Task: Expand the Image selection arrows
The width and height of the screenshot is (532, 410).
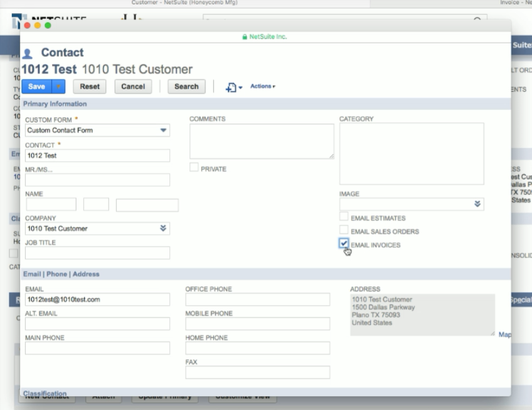Action: click(477, 204)
